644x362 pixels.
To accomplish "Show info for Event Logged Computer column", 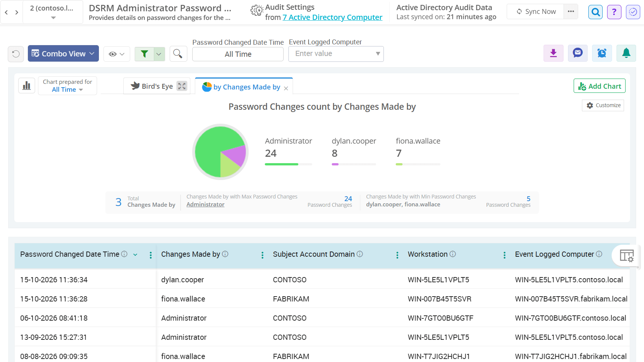I will pyautogui.click(x=599, y=254).
